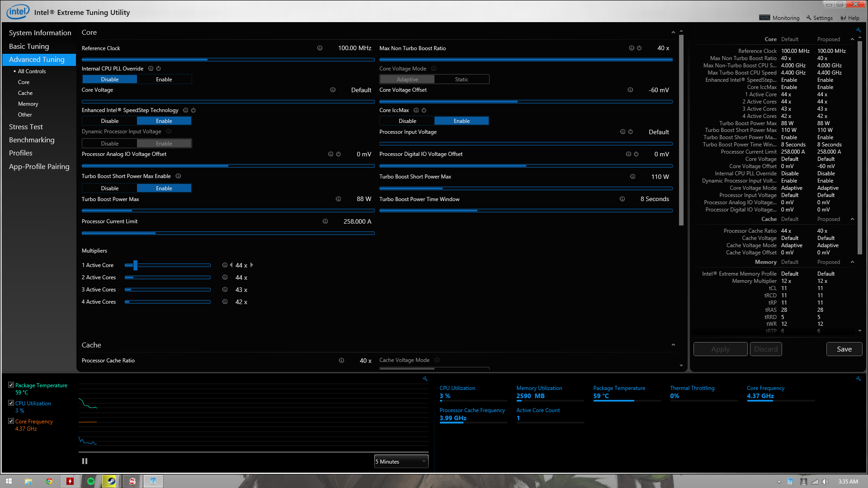The image size is (868, 488).
Task: Uncheck CPU Utilization in the graph legend
Action: (x=11, y=403)
